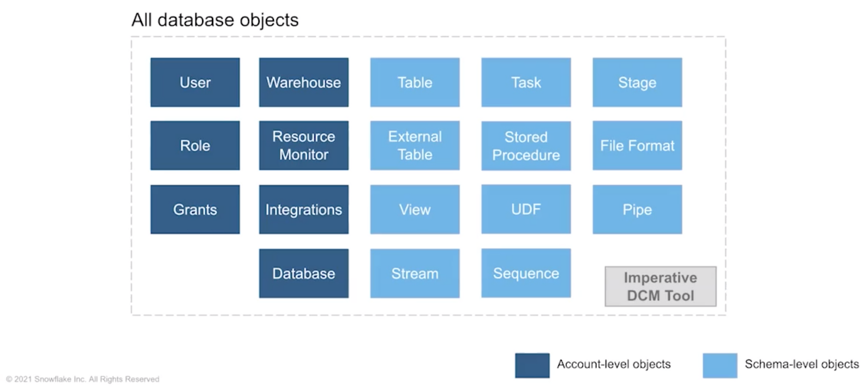Select the Sequence box
The image size is (868, 388).
point(526,273)
